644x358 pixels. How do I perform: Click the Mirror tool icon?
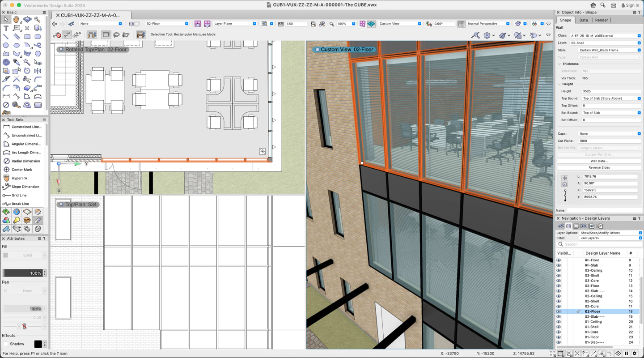point(38,71)
